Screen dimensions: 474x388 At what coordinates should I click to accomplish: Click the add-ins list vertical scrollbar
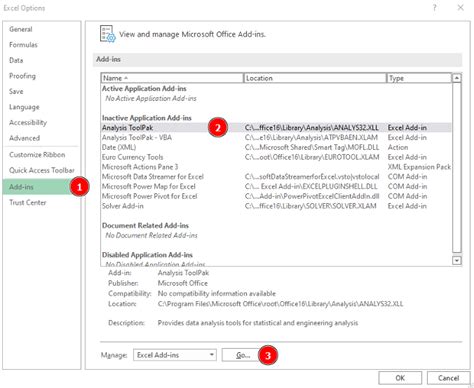456,169
